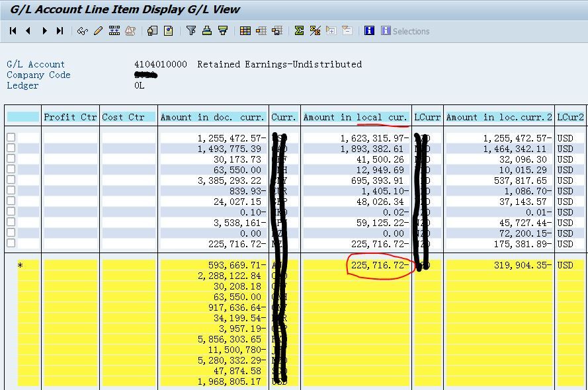Click the blue information icon
This screenshot has width=588, height=390.
pos(369,31)
